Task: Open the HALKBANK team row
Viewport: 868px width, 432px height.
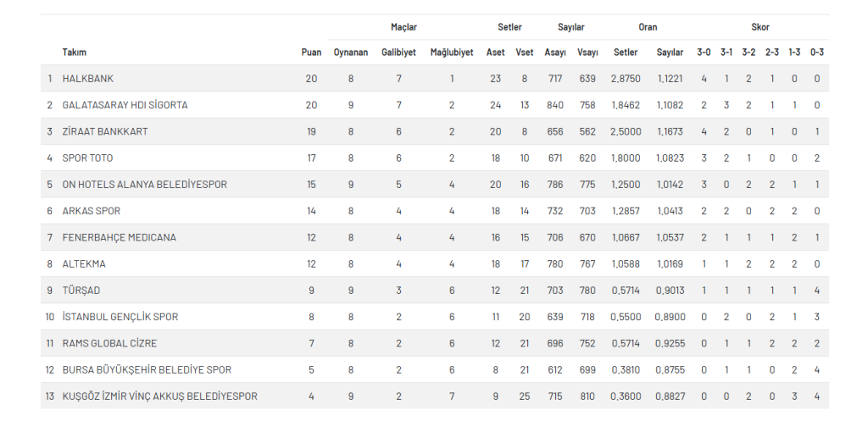Action: point(435,79)
